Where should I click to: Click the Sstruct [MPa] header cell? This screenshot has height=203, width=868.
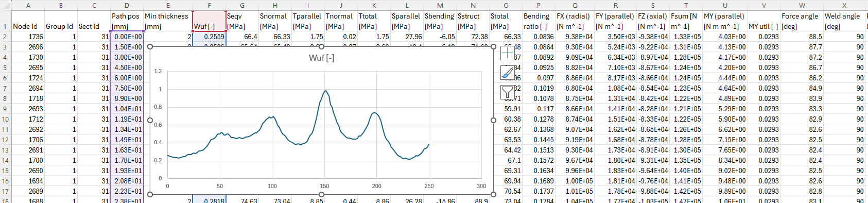click(x=473, y=21)
